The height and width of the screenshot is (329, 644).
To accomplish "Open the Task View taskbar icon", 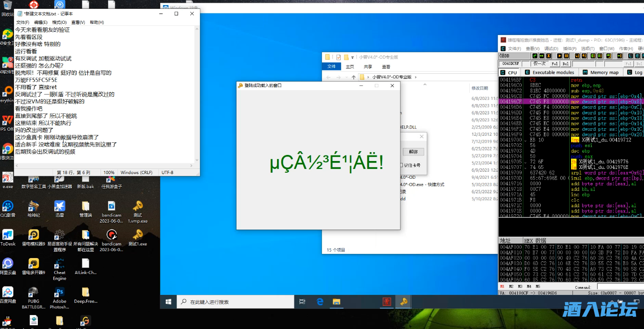I will pos(302,302).
